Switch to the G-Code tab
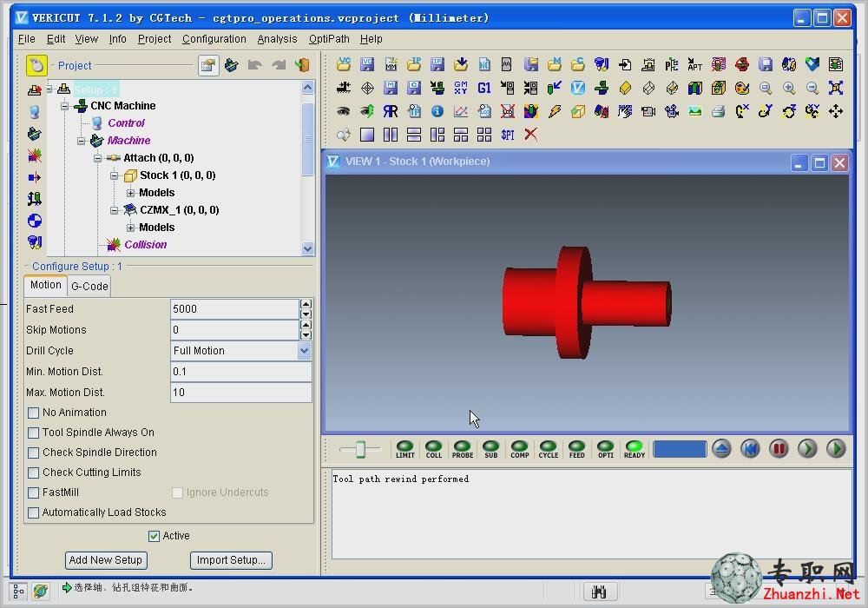The image size is (868, 608). click(x=89, y=287)
